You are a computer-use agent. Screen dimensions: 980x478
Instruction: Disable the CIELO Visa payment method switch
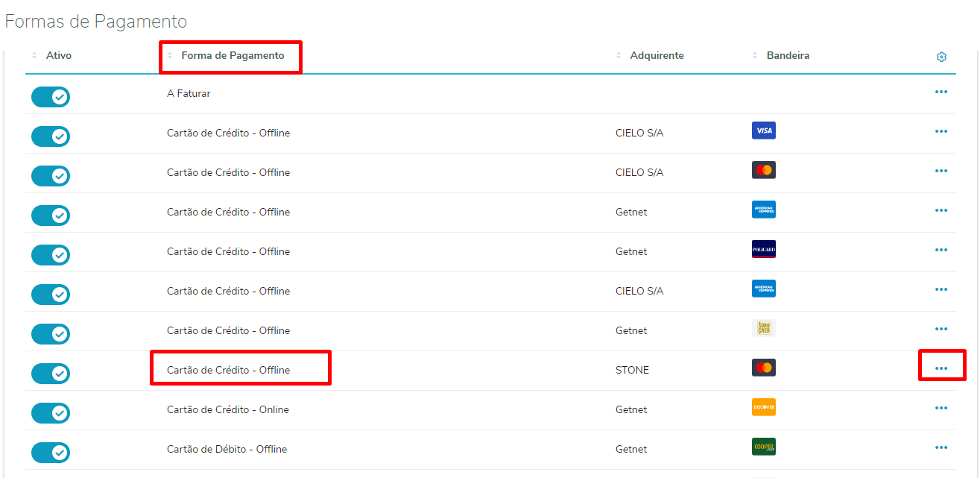coord(51,136)
